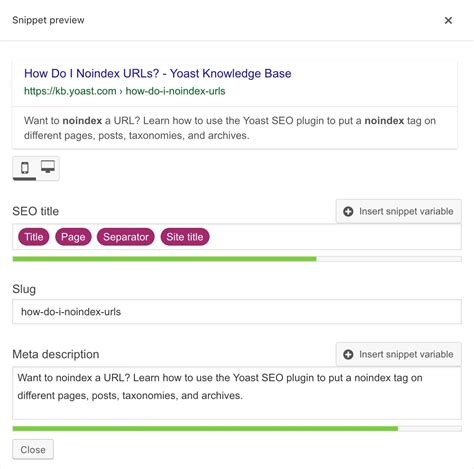Click the green kb.yoast.com URL in preview
The width and height of the screenshot is (474, 469).
[125, 91]
